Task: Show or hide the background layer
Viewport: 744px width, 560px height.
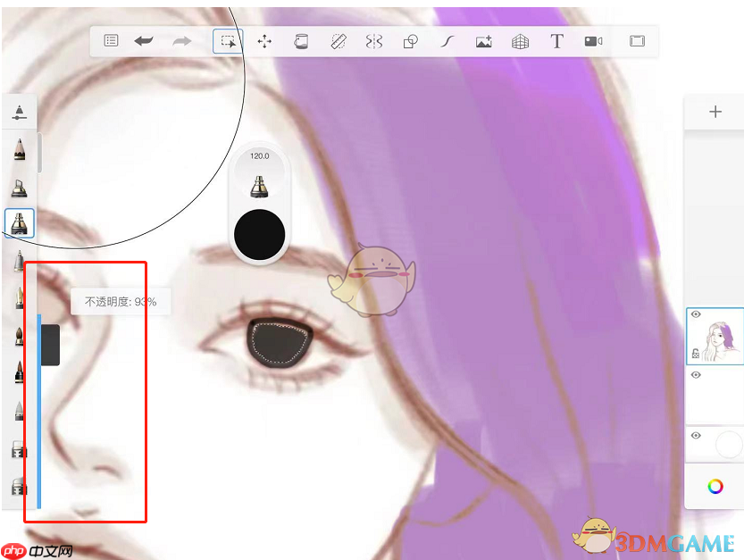Action: click(x=696, y=435)
